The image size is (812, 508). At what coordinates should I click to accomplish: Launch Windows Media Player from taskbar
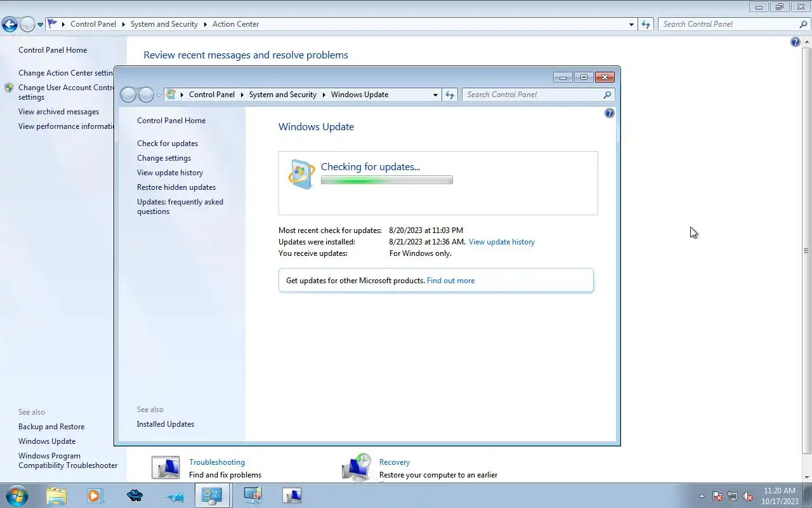coord(95,495)
